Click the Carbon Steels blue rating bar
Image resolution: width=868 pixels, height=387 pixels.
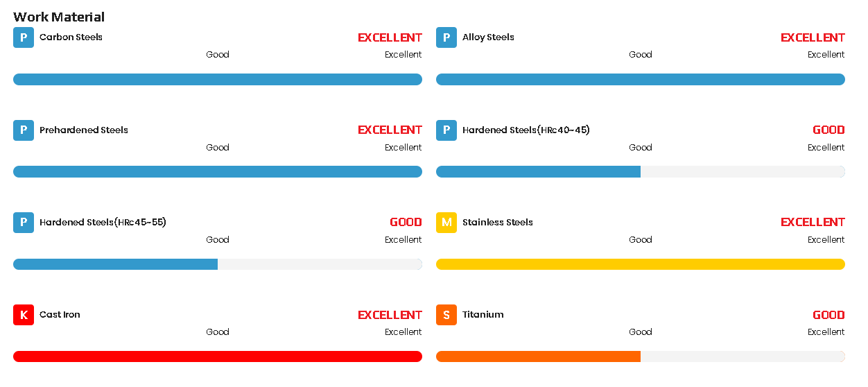point(218,79)
